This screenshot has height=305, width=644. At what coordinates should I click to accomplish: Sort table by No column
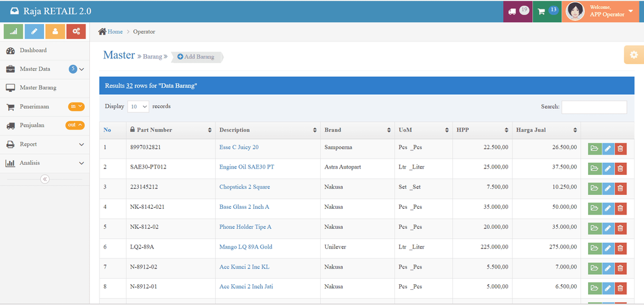coord(113,130)
